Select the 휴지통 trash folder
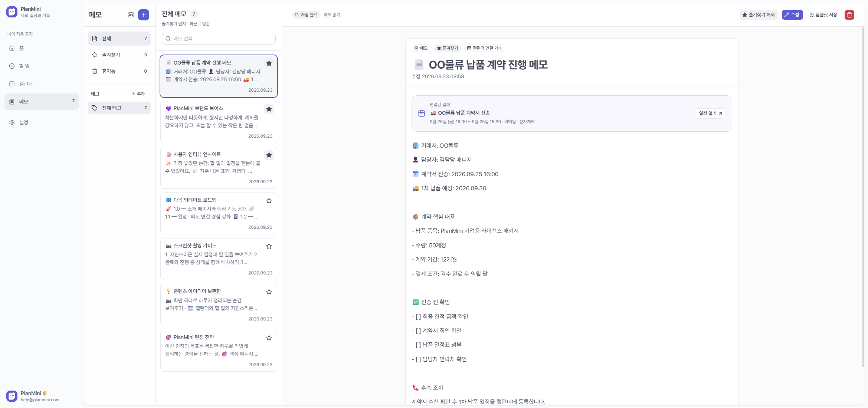The height and width of the screenshot is (408, 868). [x=119, y=71]
